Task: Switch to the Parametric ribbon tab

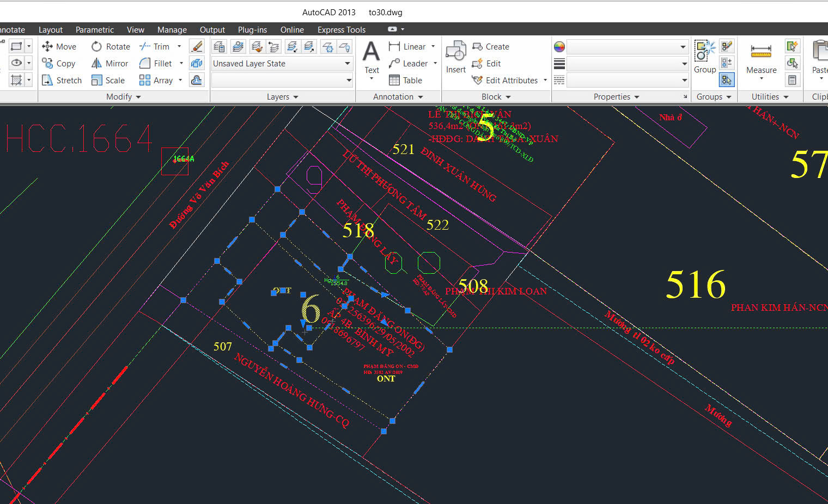Action: [95, 30]
